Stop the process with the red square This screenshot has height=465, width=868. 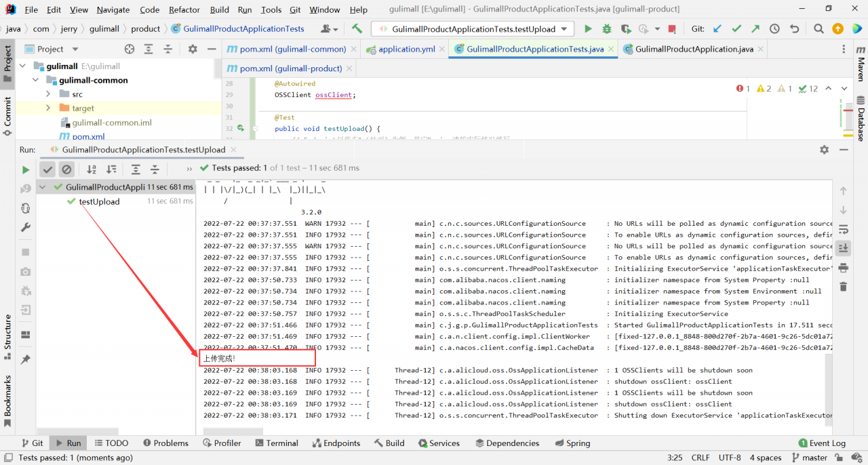pyautogui.click(x=671, y=29)
